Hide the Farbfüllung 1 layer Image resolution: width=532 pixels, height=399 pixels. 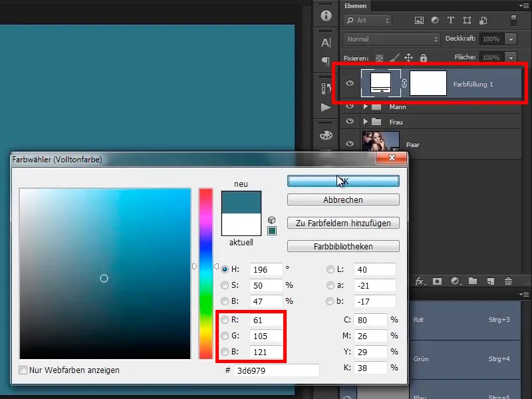(350, 84)
